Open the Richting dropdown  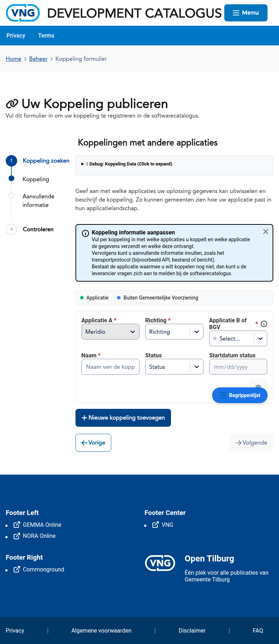click(x=174, y=332)
